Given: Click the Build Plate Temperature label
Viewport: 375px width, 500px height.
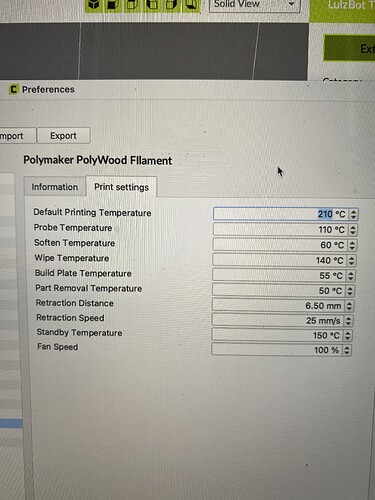Looking at the screenshot, I should [x=83, y=273].
